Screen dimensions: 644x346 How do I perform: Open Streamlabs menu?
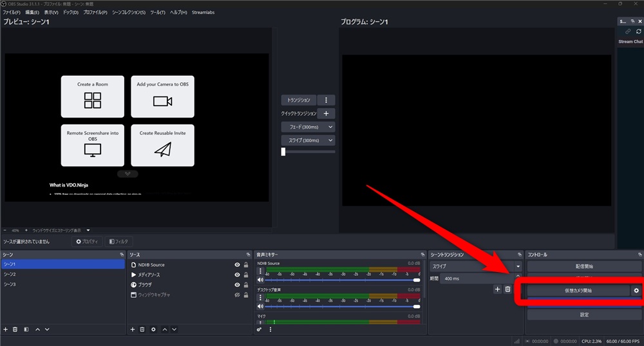(x=203, y=12)
